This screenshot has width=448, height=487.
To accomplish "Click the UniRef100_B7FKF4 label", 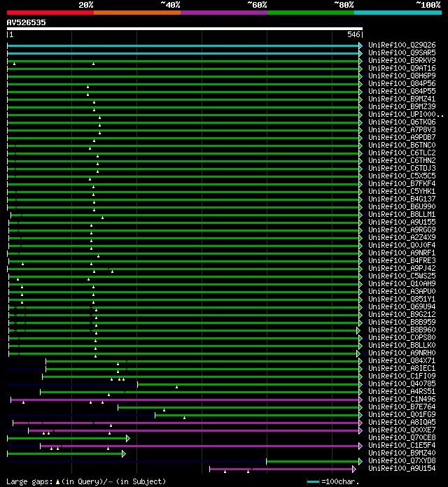I will click(402, 183).
